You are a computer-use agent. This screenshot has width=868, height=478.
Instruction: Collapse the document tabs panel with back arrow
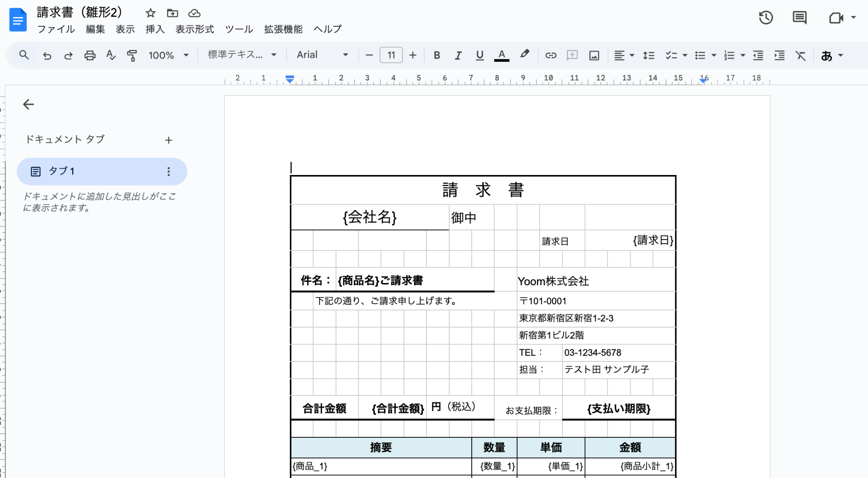[28, 104]
